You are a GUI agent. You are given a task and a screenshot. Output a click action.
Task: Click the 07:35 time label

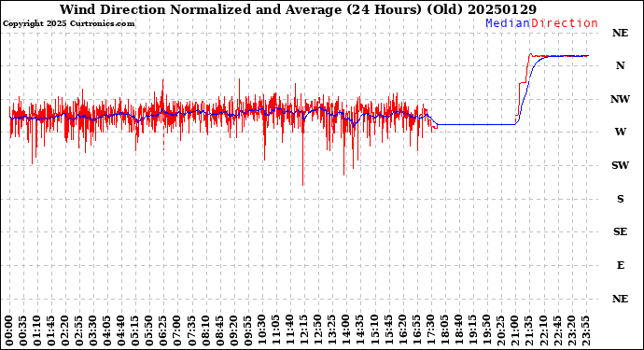click(192, 331)
